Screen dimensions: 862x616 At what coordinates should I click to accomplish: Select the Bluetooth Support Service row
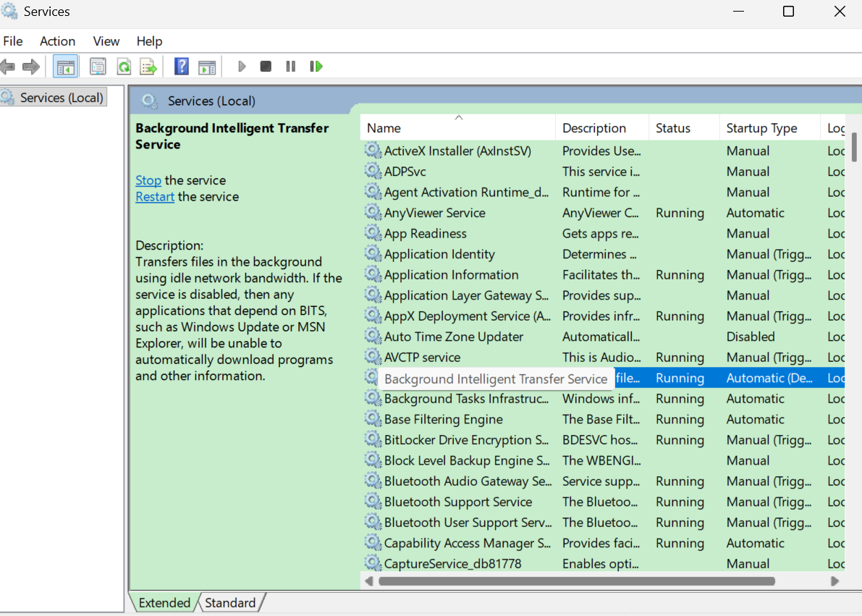click(x=457, y=502)
